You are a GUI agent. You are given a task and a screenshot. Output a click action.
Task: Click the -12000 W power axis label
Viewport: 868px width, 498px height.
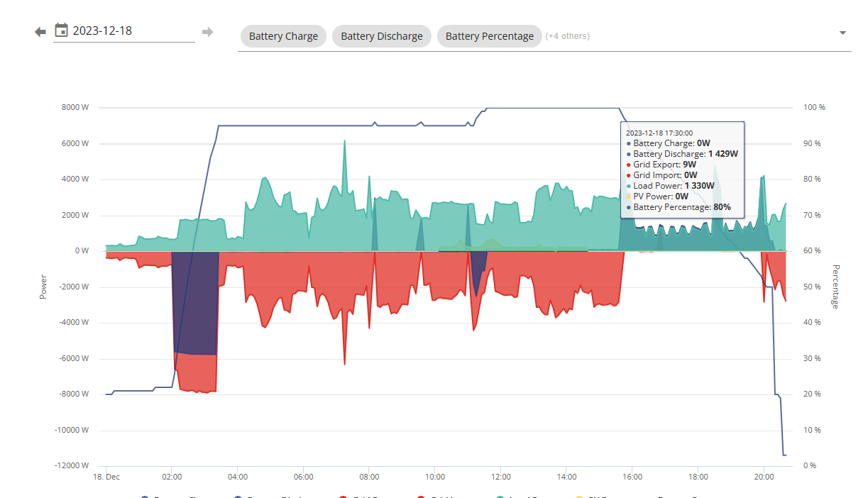click(72, 465)
